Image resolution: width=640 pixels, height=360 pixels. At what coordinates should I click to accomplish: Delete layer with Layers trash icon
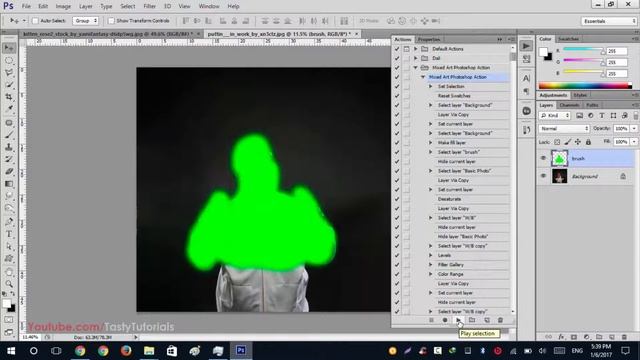[x=624, y=337]
